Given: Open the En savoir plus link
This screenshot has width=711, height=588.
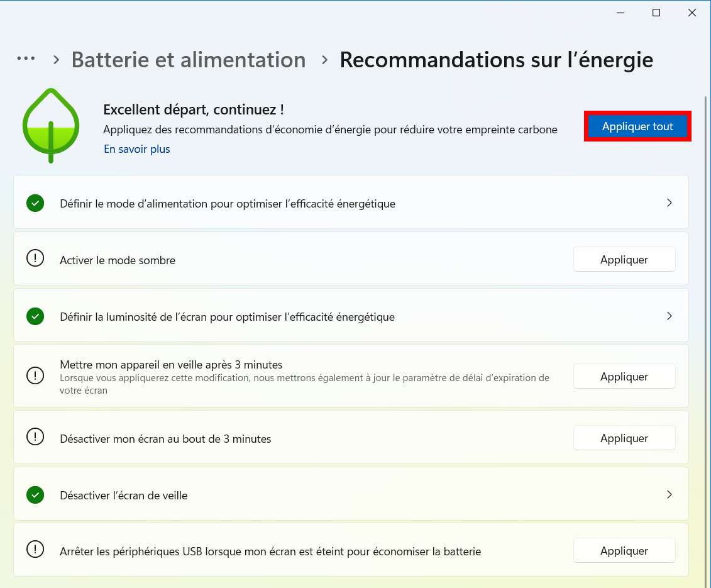Looking at the screenshot, I should (x=137, y=149).
